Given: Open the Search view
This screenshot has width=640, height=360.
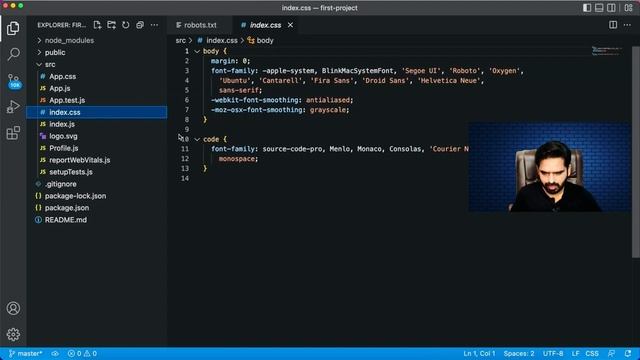Looking at the screenshot, I should [x=13, y=54].
